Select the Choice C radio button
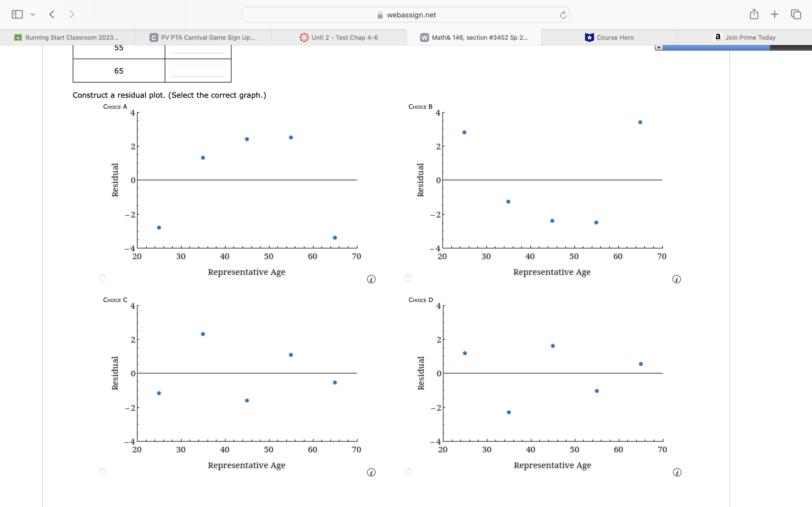The width and height of the screenshot is (812, 507). coord(103,472)
